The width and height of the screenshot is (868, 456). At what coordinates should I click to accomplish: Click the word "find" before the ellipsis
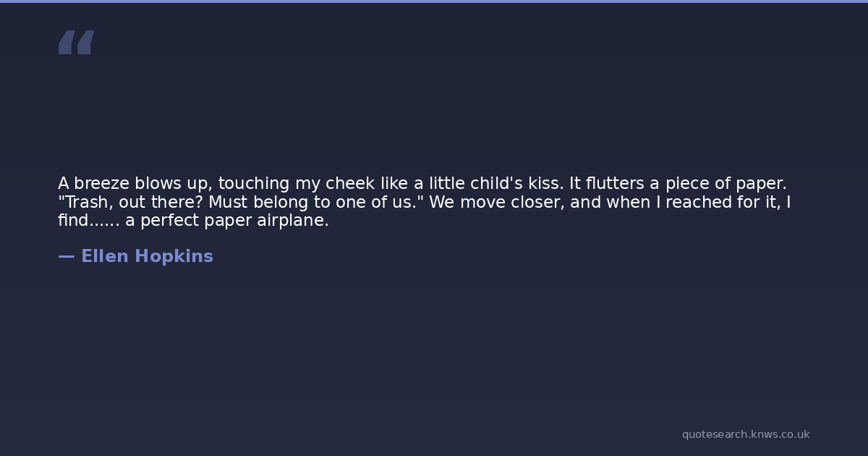pyautogui.click(x=73, y=221)
